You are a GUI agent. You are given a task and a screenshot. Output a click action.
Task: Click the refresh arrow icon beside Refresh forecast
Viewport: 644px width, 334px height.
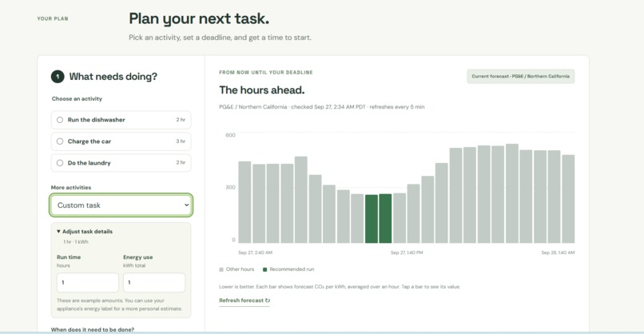268,300
